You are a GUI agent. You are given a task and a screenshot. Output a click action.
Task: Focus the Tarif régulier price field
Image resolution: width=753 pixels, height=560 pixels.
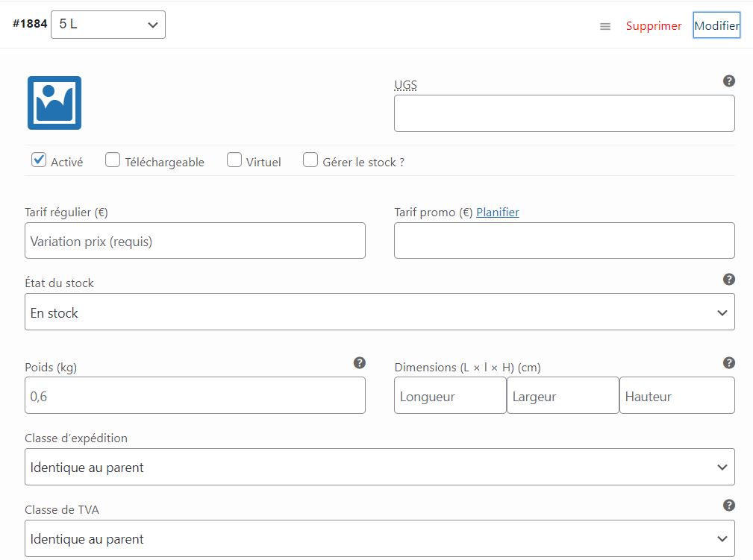pyautogui.click(x=195, y=241)
